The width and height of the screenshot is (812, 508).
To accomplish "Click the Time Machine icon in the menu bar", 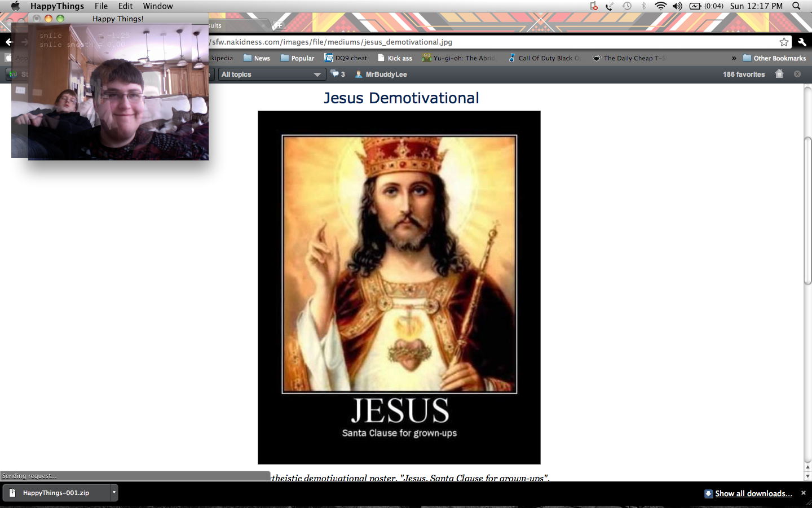I will [x=627, y=6].
